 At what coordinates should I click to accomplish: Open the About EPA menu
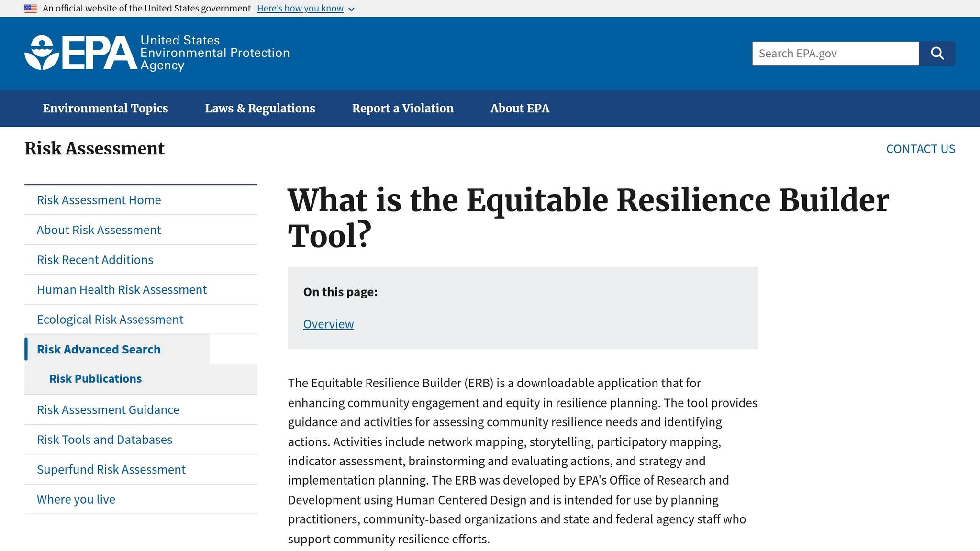coord(520,109)
